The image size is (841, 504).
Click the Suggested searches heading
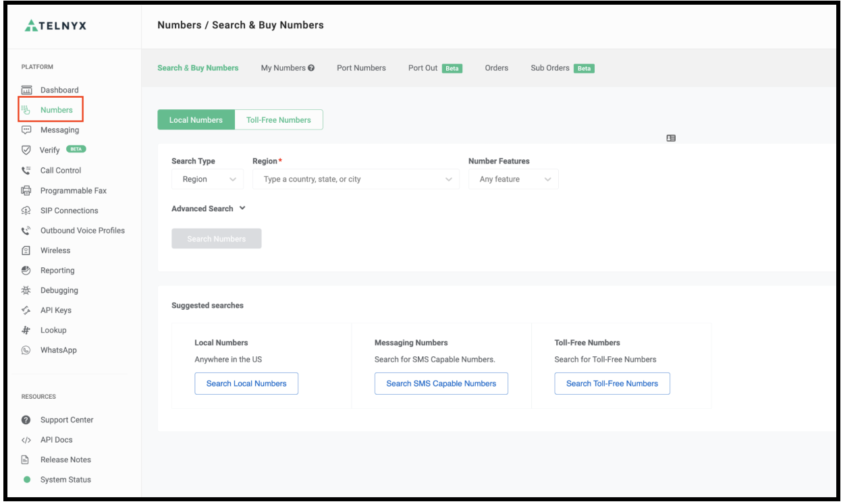208,305
